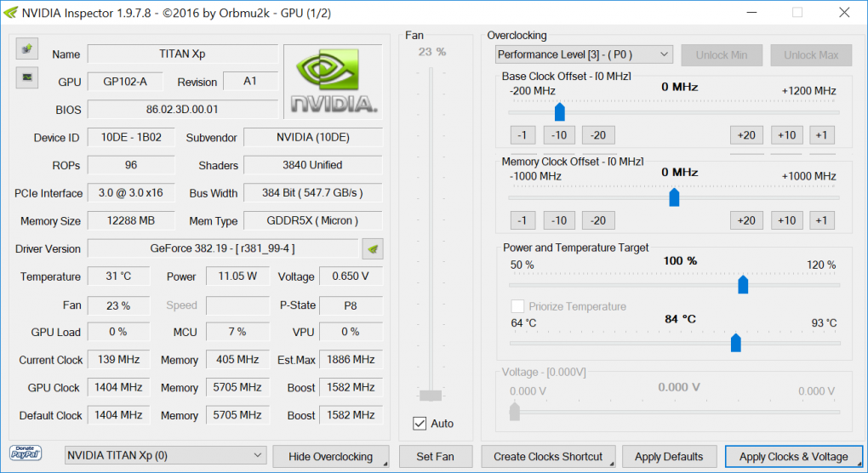Image resolution: width=868 pixels, height=473 pixels.
Task: Click the Bus Width value 384 Bit
Action: point(313,192)
